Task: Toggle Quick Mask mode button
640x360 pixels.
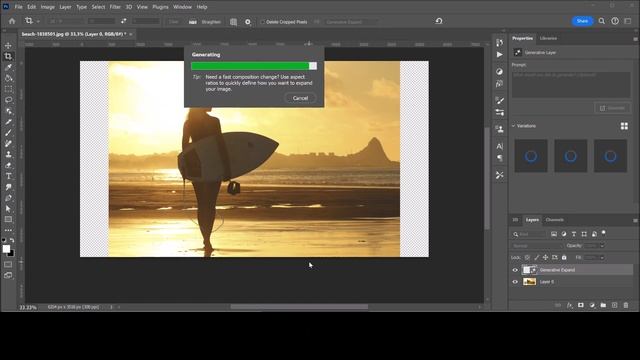Action: pos(8,264)
